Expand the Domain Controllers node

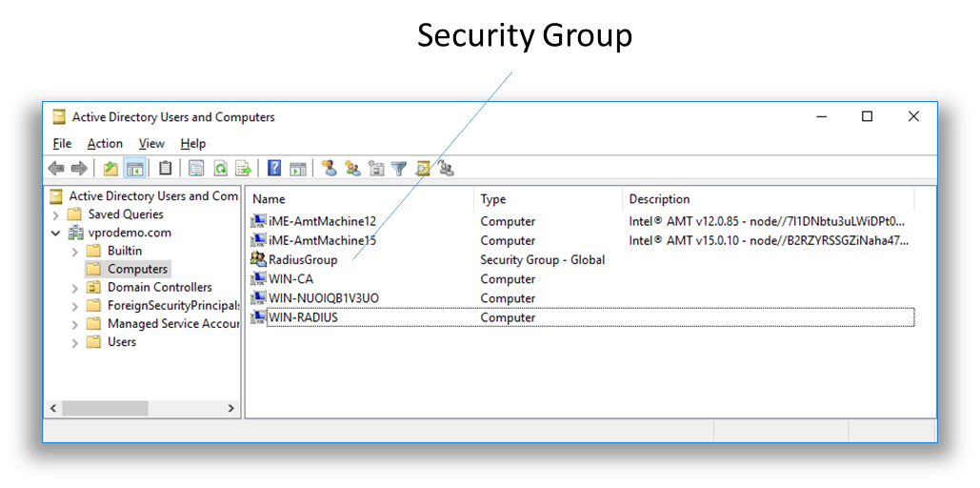tap(75, 287)
